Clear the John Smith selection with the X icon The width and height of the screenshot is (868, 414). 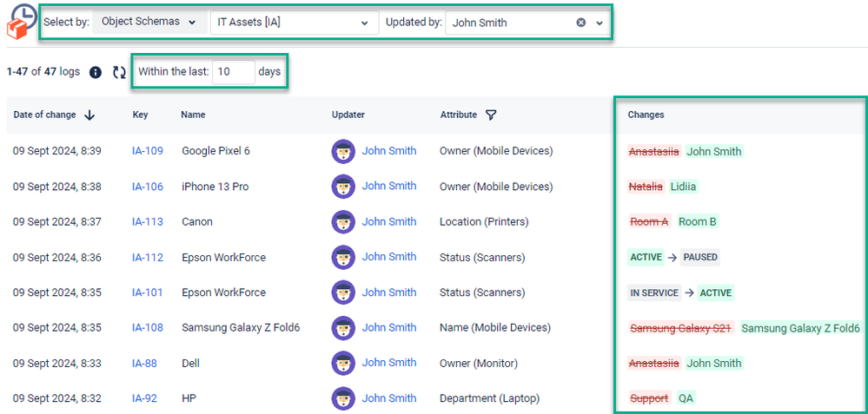580,23
